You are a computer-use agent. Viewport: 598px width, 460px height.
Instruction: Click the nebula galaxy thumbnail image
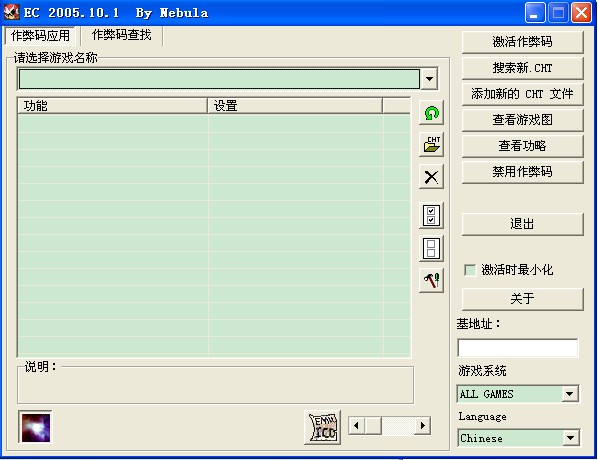[35, 427]
